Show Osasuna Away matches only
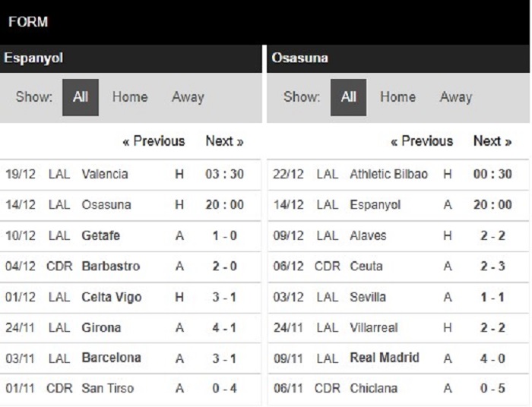The image size is (532, 407). point(456,97)
